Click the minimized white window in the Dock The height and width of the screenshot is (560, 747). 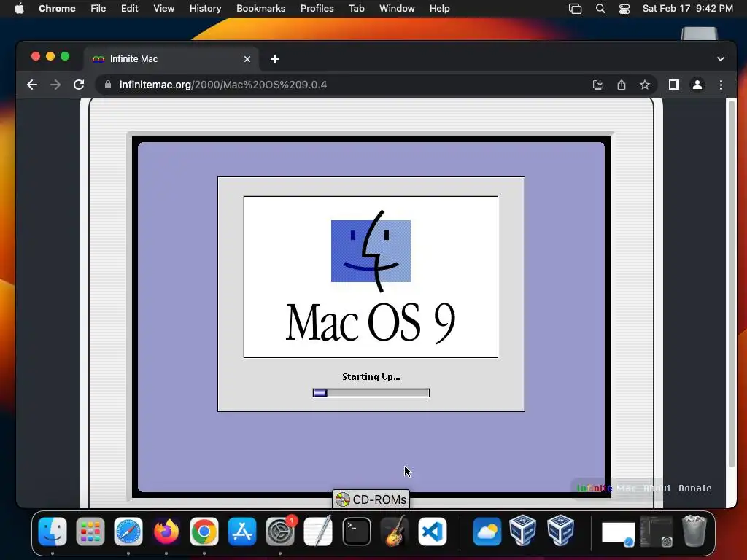619,532
